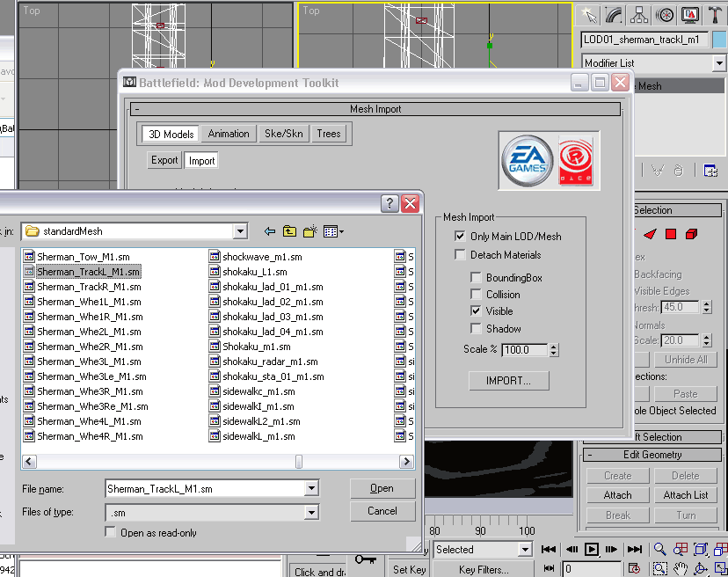Open Key Filters... dialog

(x=484, y=570)
